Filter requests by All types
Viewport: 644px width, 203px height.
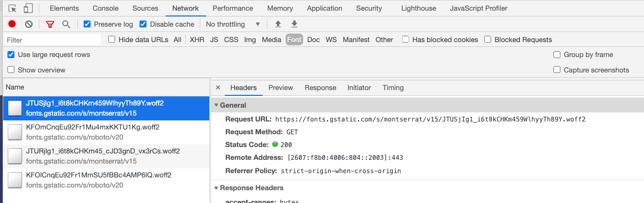(177, 39)
